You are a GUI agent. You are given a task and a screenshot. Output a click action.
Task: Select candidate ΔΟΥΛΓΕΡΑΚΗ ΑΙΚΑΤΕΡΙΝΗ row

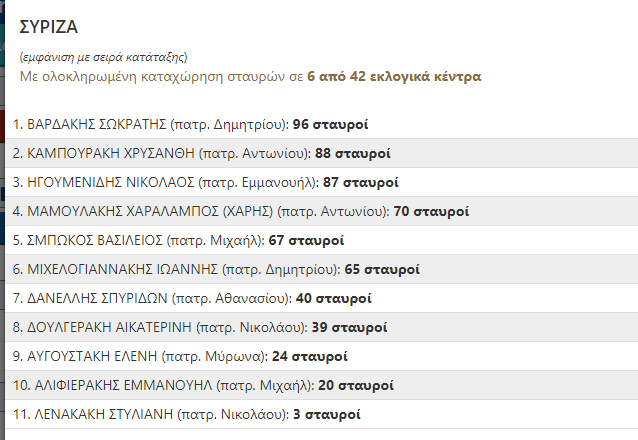click(321, 327)
